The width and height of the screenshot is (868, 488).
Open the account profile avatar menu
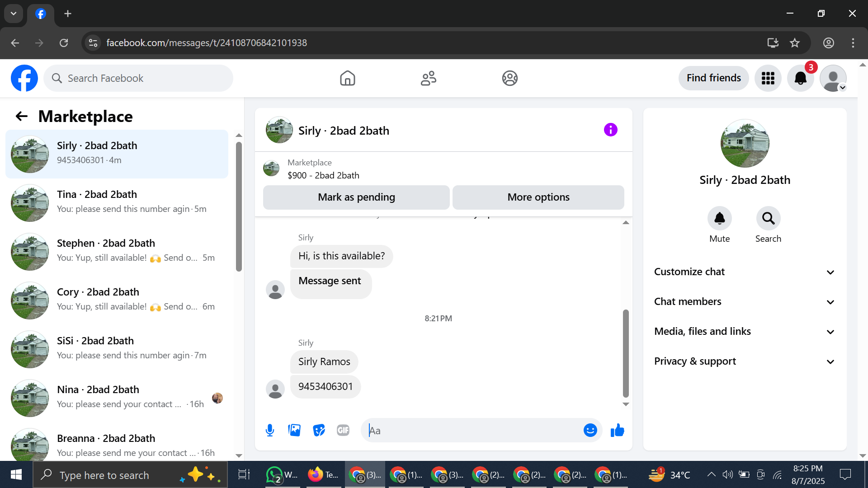[x=833, y=78]
